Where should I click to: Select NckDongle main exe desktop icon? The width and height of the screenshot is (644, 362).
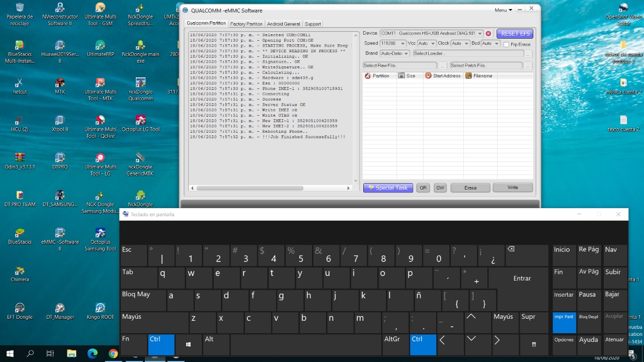(140, 51)
